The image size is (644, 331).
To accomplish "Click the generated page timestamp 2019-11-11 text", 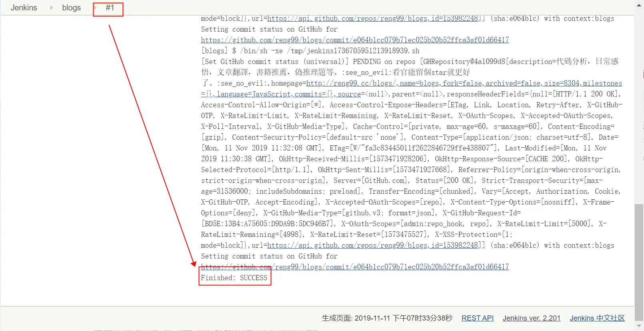I will 387,318.
